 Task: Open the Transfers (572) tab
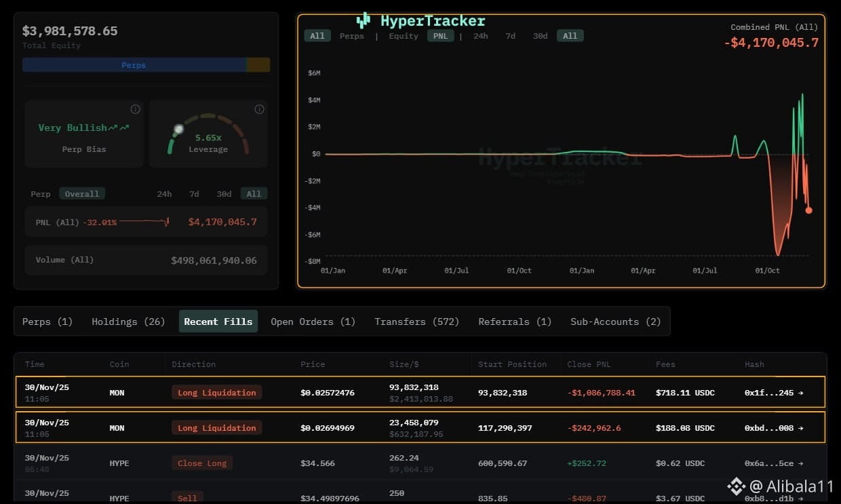(x=416, y=322)
